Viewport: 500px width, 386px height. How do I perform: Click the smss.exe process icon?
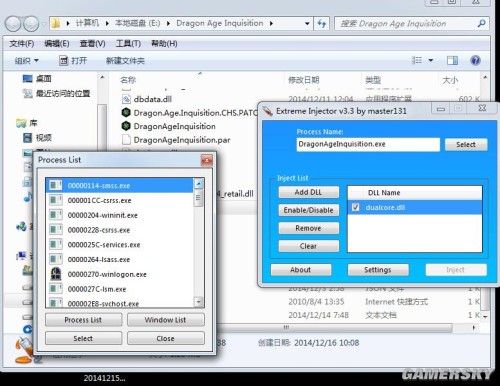(56, 185)
